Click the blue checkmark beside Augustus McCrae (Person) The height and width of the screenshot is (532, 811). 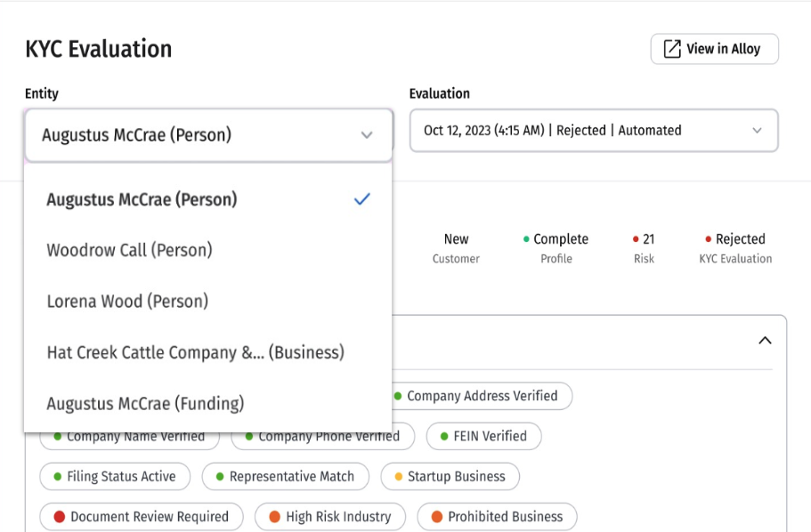coord(361,199)
